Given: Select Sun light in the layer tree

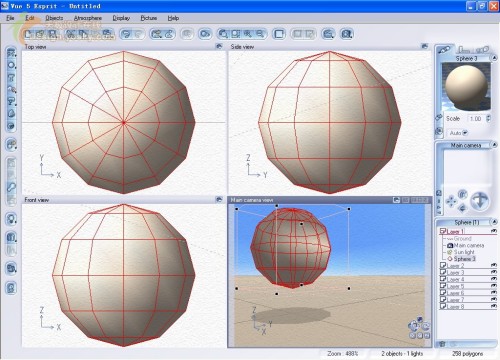Looking at the screenshot, I should [x=464, y=252].
